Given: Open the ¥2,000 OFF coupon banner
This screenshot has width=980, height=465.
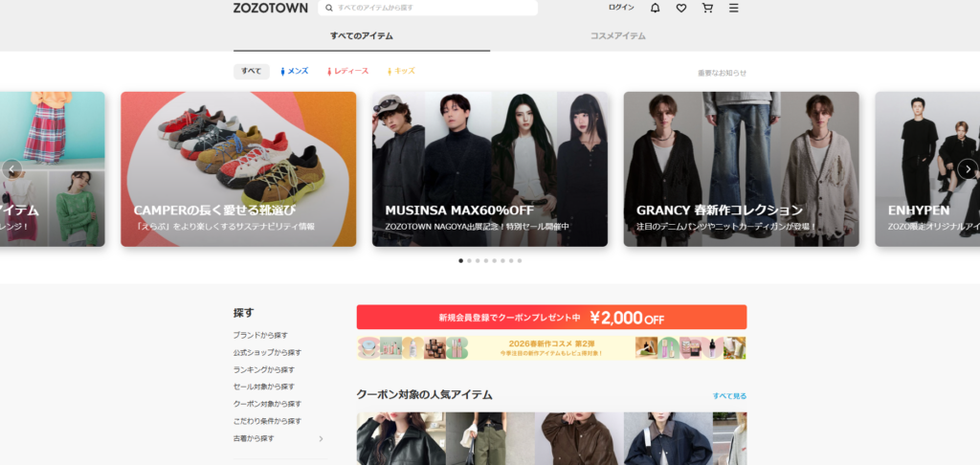Looking at the screenshot, I should (x=552, y=317).
